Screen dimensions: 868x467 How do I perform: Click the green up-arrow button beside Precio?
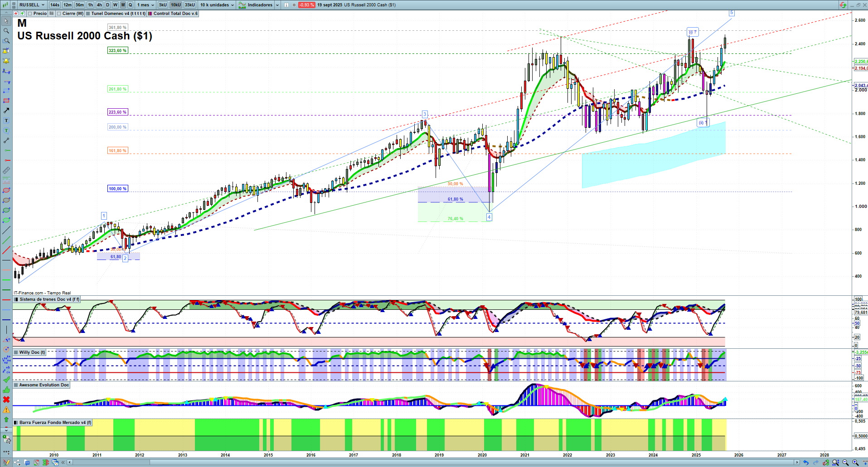22,14
